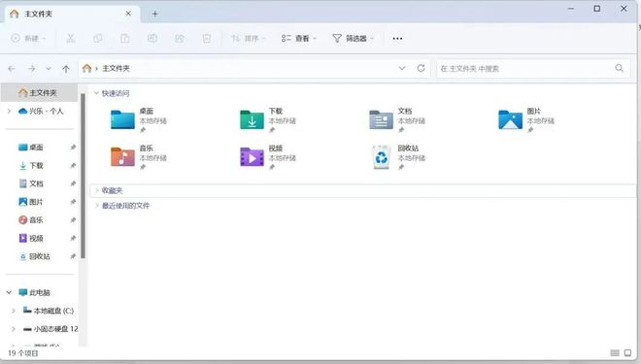
Task: Refresh the folder with the refresh icon
Action: point(422,68)
